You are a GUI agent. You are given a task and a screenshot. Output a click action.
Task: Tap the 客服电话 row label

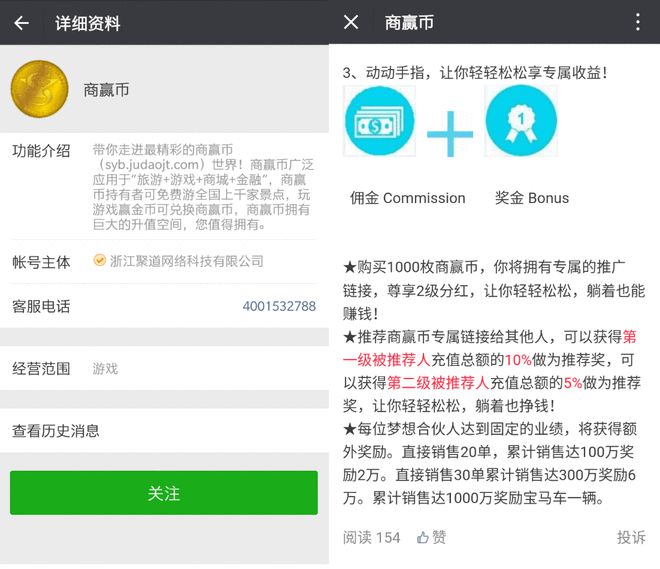(41, 306)
